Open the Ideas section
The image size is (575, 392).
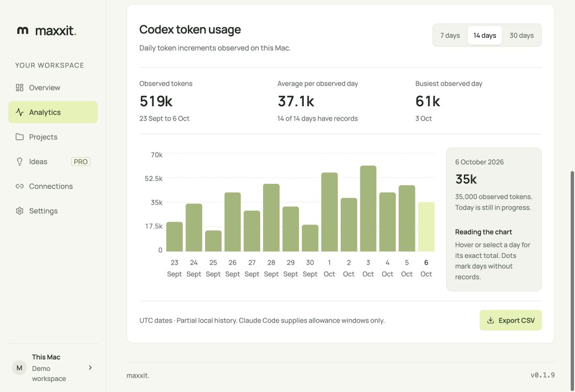(53, 162)
